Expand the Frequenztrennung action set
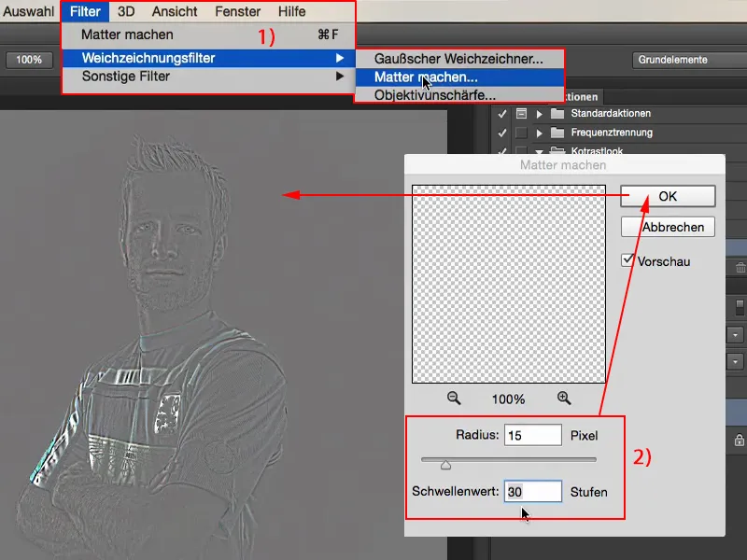The height and width of the screenshot is (560, 747). tap(540, 133)
